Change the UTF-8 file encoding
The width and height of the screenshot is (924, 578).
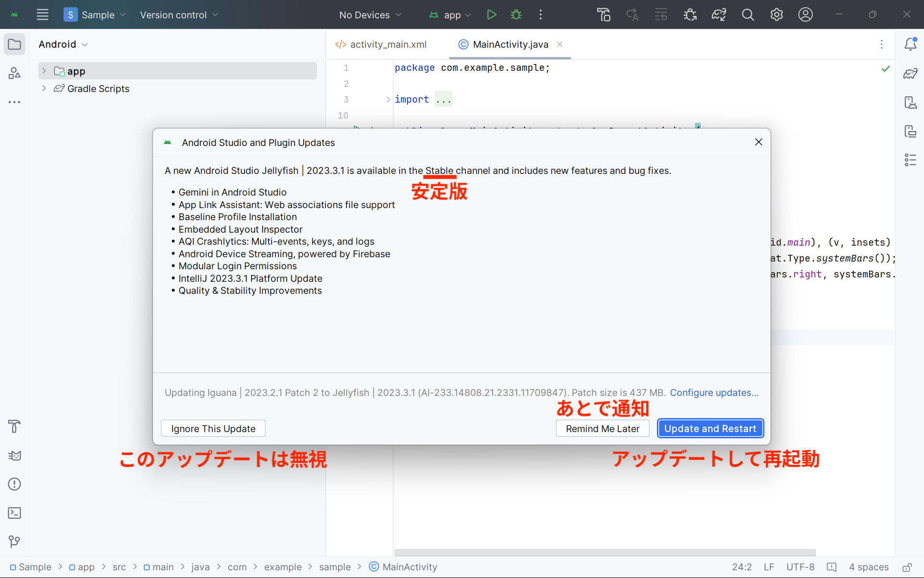point(800,567)
